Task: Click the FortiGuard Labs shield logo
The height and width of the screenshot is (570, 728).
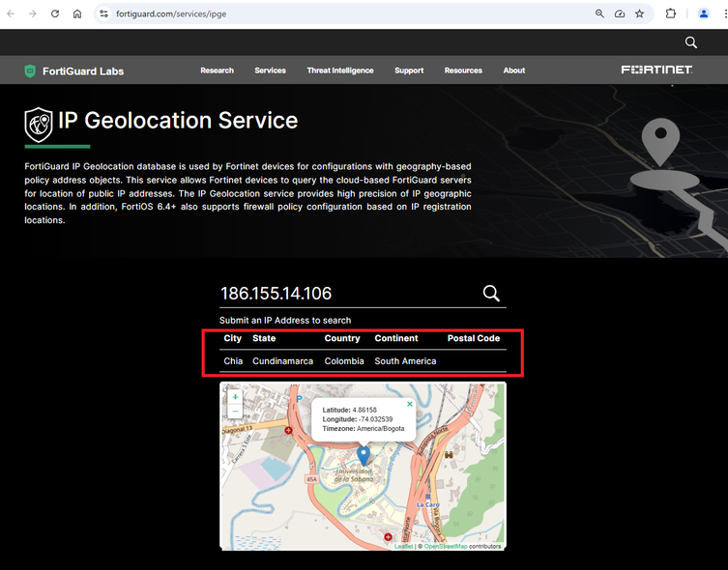Action: coord(30,71)
